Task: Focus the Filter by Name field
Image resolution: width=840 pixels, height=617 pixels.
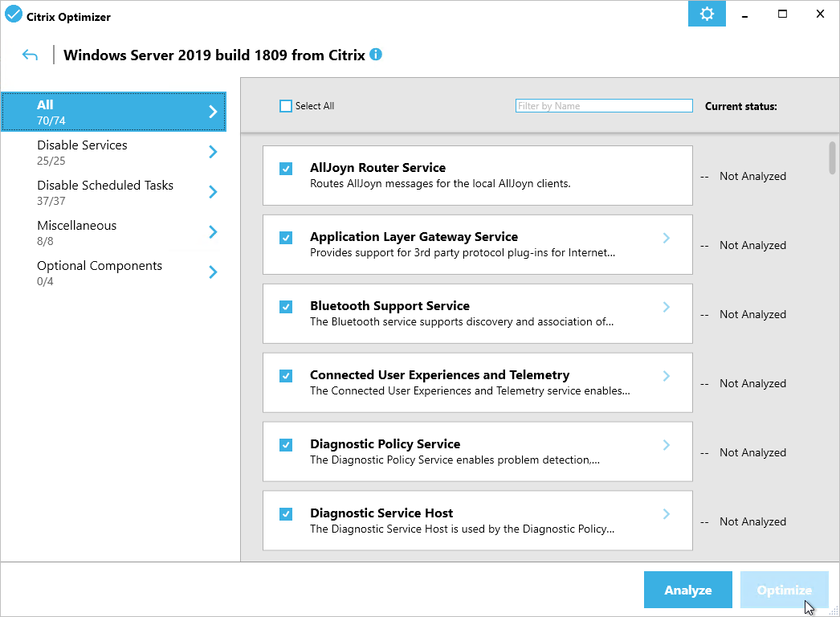Action: point(604,105)
